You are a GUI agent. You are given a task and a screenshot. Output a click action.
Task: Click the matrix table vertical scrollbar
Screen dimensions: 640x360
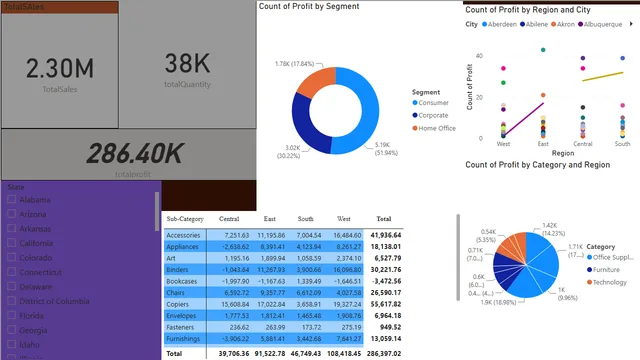coord(458,257)
